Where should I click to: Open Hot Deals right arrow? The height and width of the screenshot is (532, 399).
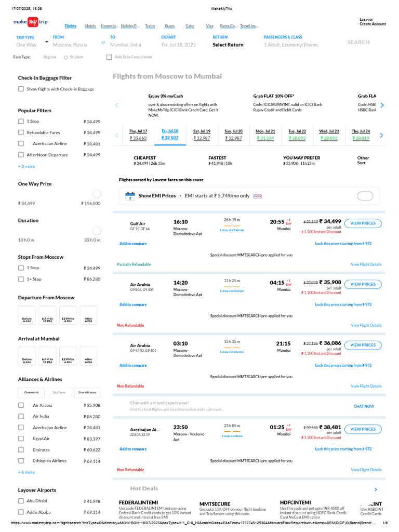click(x=376, y=489)
